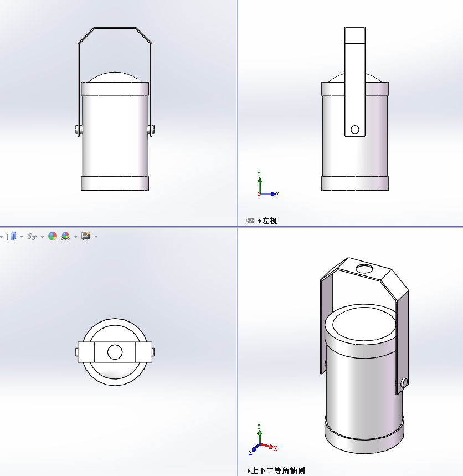Click the Hide/Show Items glasses icon

(x=32, y=237)
